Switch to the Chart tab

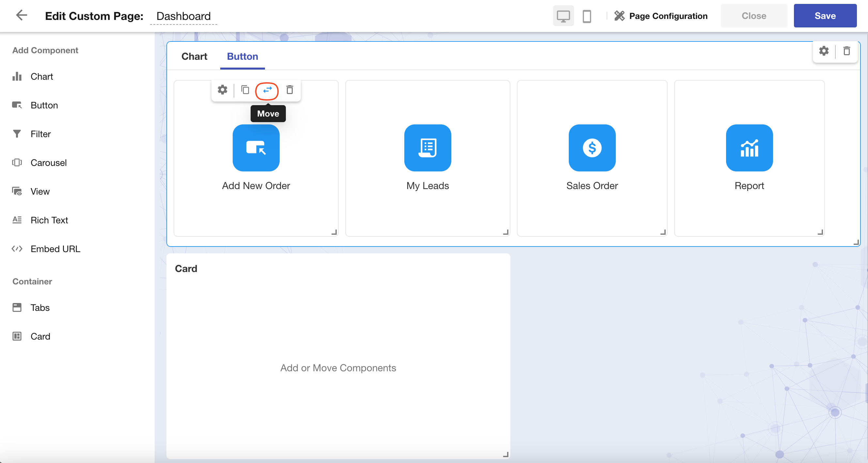click(194, 56)
